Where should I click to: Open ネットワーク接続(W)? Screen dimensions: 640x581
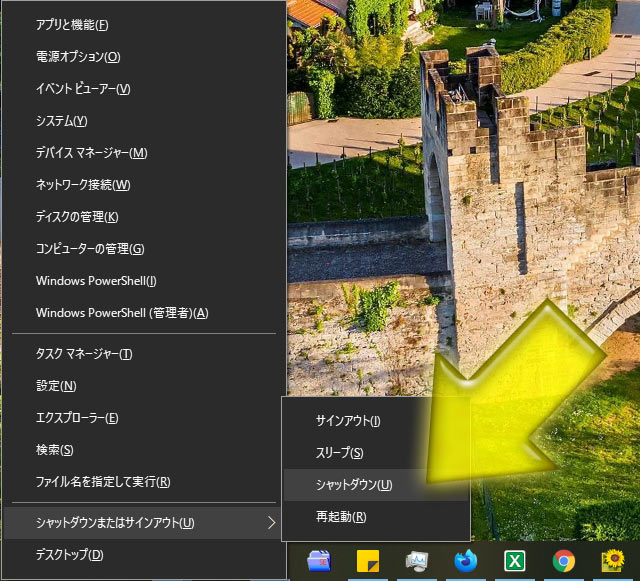144,185
